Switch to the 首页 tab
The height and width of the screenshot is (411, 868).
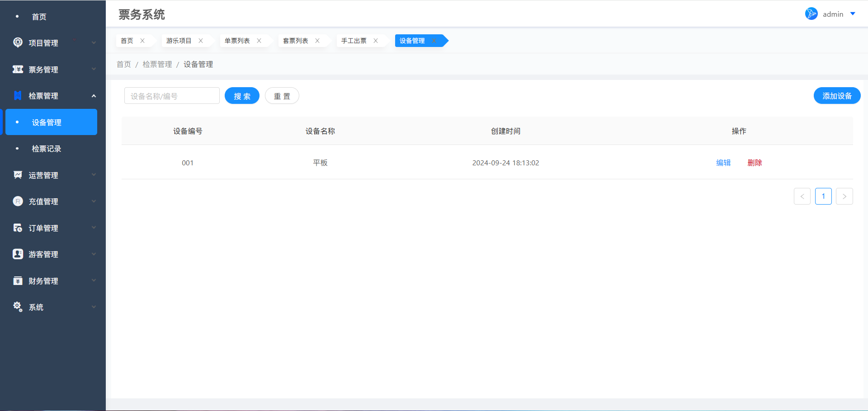coord(127,41)
